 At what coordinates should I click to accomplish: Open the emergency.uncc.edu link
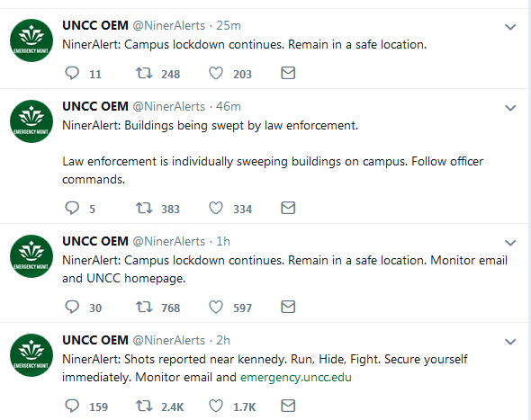pos(295,378)
